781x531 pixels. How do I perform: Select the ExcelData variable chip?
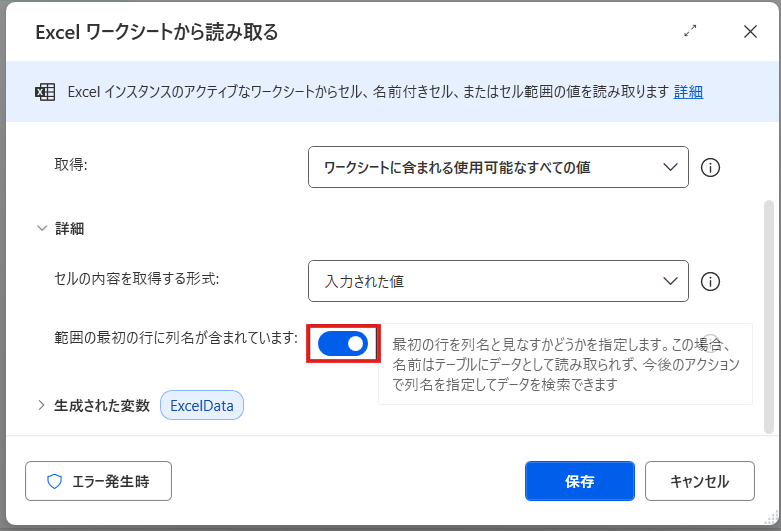(x=202, y=406)
